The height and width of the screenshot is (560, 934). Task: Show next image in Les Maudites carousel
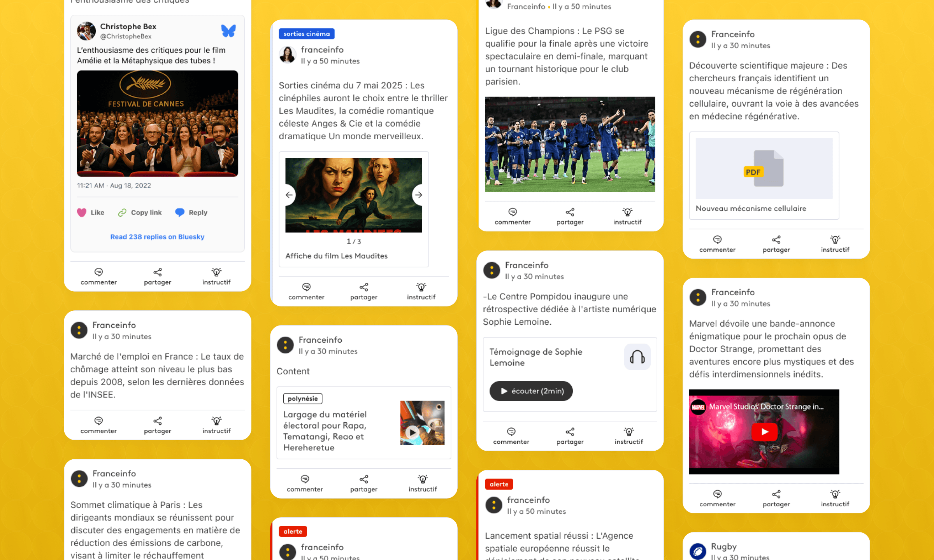tap(419, 195)
